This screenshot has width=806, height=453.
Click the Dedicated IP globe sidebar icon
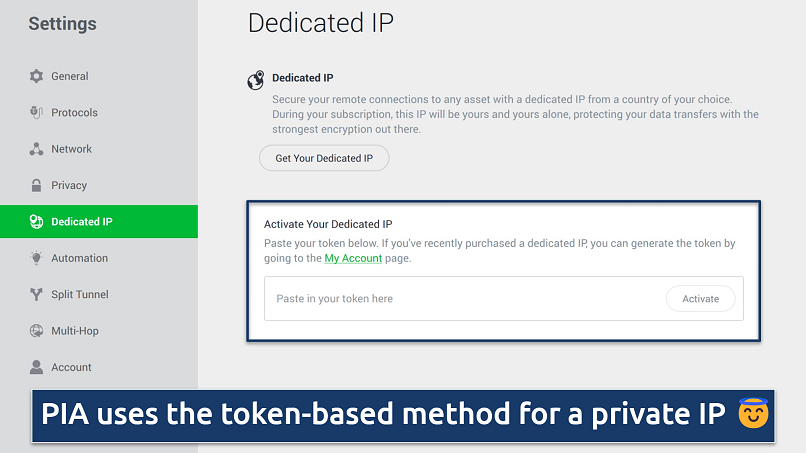point(37,222)
